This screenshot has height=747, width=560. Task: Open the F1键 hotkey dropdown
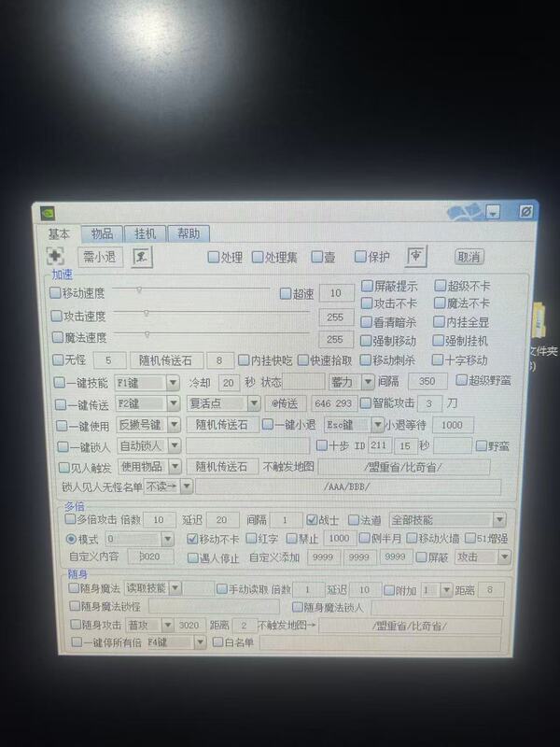147,383
